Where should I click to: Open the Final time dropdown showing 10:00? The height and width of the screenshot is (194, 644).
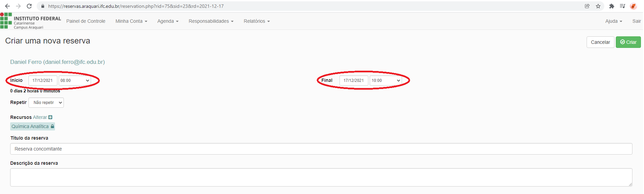point(386,81)
